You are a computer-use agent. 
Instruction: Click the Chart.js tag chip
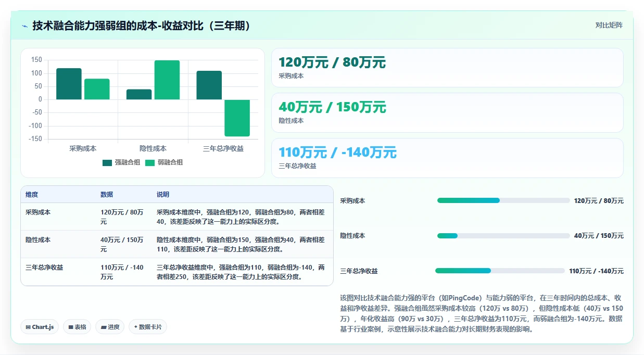40,327
